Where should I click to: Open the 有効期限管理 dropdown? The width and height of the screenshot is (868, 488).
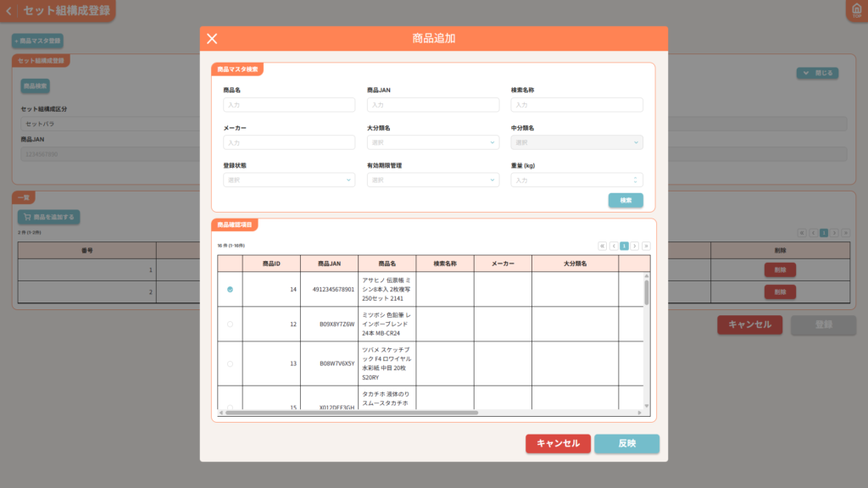[x=433, y=180]
